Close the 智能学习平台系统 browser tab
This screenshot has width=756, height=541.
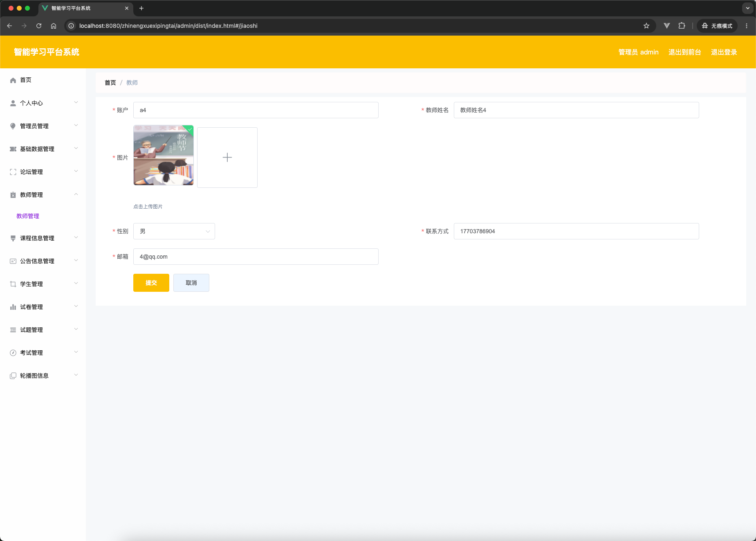[x=127, y=8]
